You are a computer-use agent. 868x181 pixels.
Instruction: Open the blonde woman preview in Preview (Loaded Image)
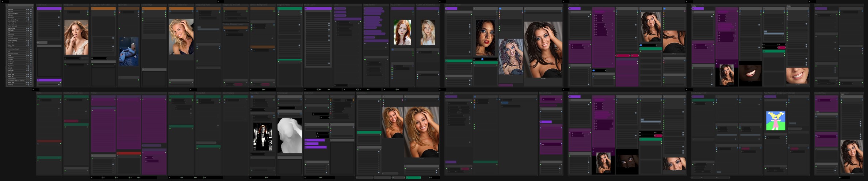(x=181, y=37)
